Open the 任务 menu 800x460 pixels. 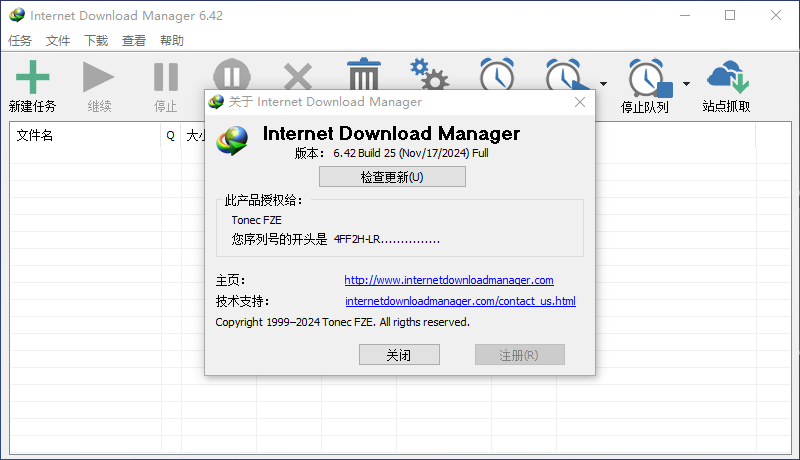(x=20, y=41)
